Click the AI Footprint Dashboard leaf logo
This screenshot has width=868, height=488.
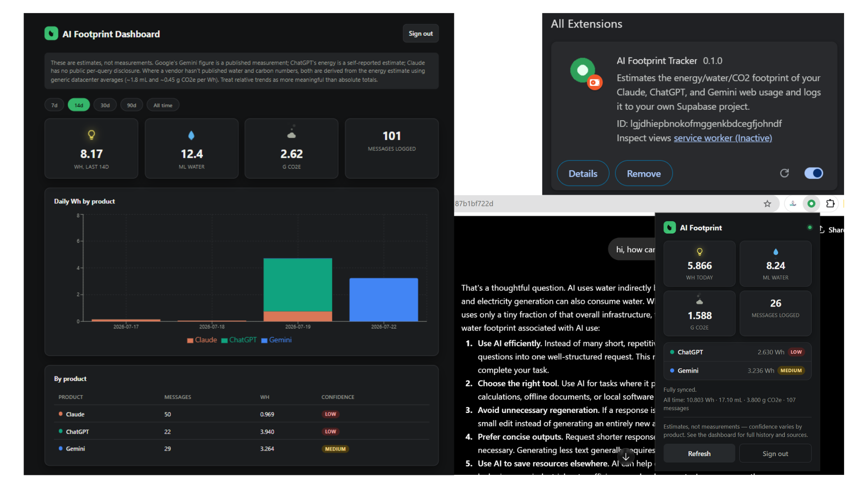pos(51,34)
